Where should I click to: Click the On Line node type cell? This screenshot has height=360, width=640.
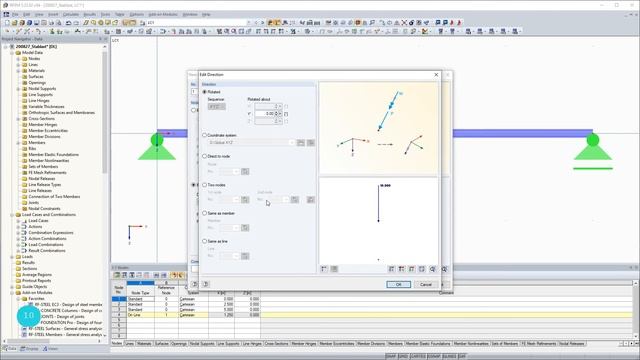pos(140,315)
